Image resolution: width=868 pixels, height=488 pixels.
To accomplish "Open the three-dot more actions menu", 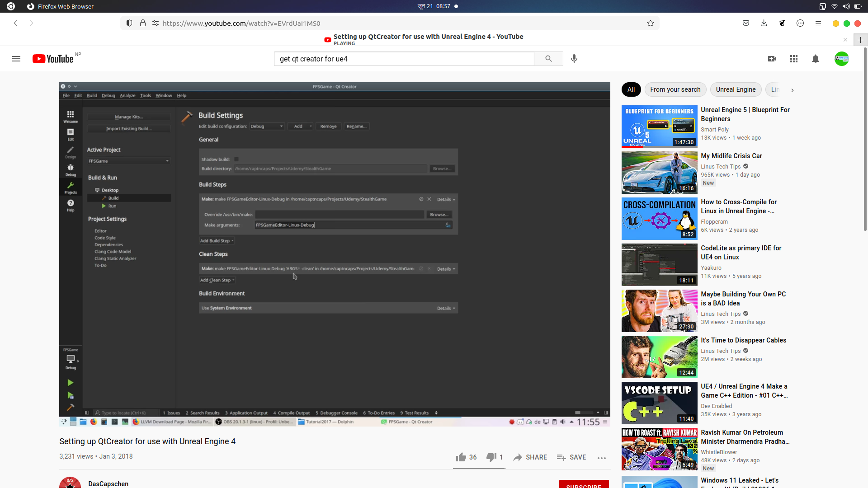I will (x=601, y=458).
